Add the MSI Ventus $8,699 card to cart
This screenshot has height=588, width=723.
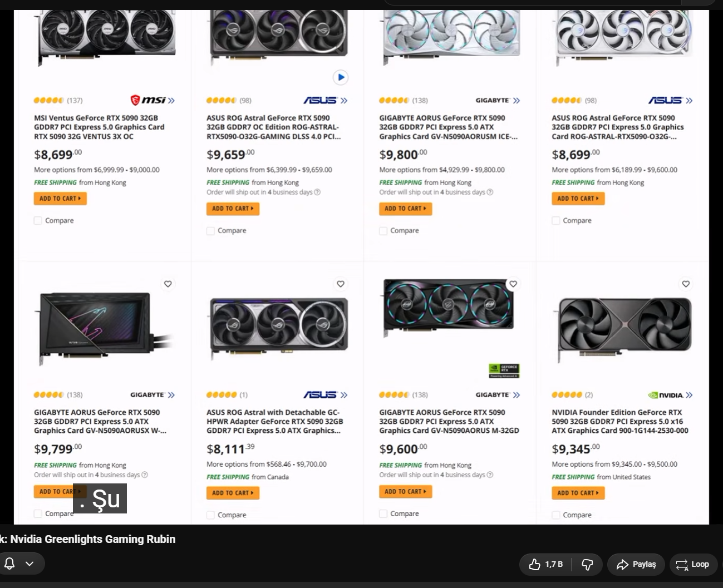pyautogui.click(x=60, y=199)
